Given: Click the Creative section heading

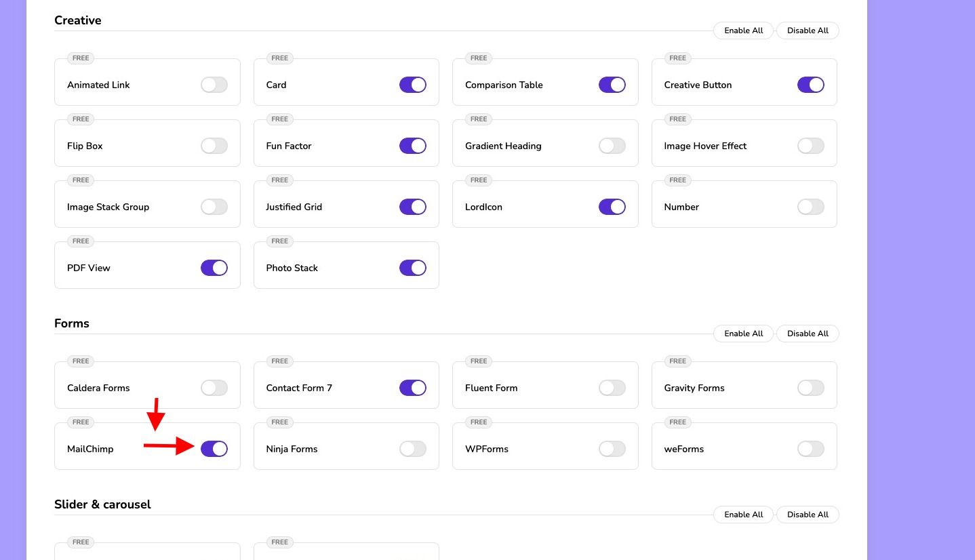Looking at the screenshot, I should (78, 20).
